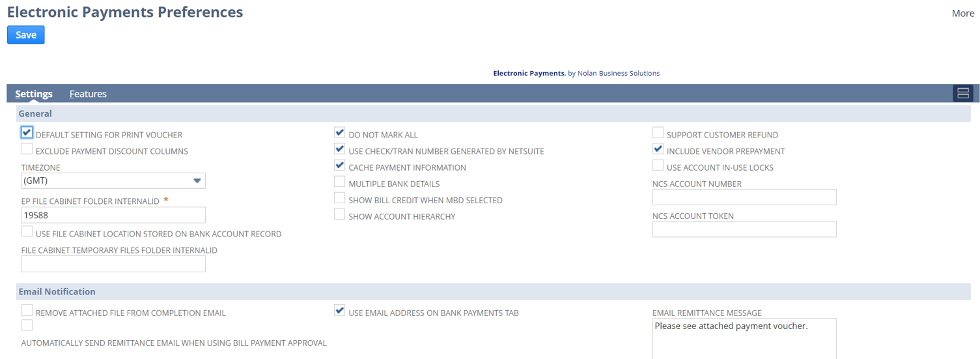The width and height of the screenshot is (980, 359).
Task: Click the layout toggle icon in tab bar
Action: coord(962,94)
